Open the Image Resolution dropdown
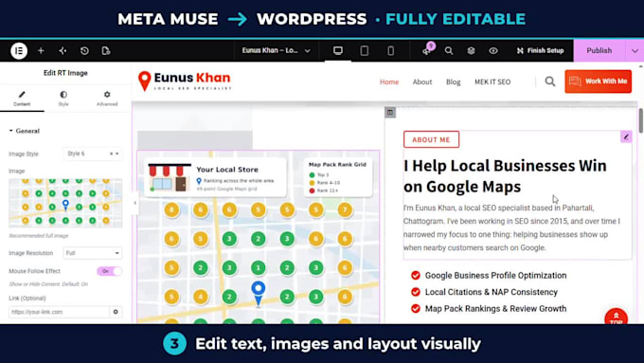 pyautogui.click(x=93, y=253)
